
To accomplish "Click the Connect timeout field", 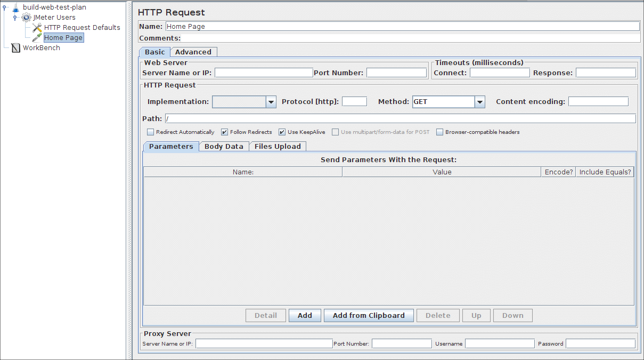I will [499, 73].
